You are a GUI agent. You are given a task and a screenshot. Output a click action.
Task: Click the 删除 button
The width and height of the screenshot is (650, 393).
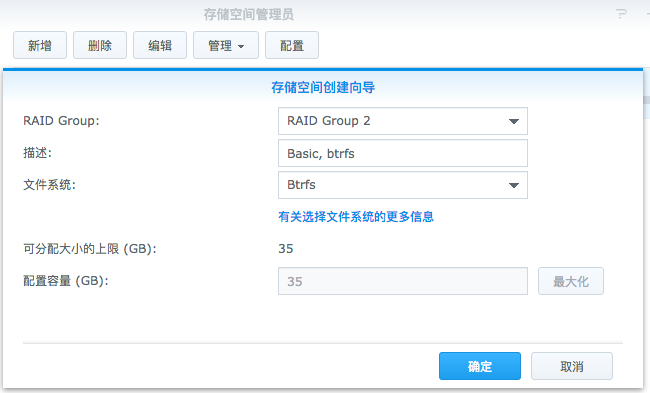[x=100, y=45]
